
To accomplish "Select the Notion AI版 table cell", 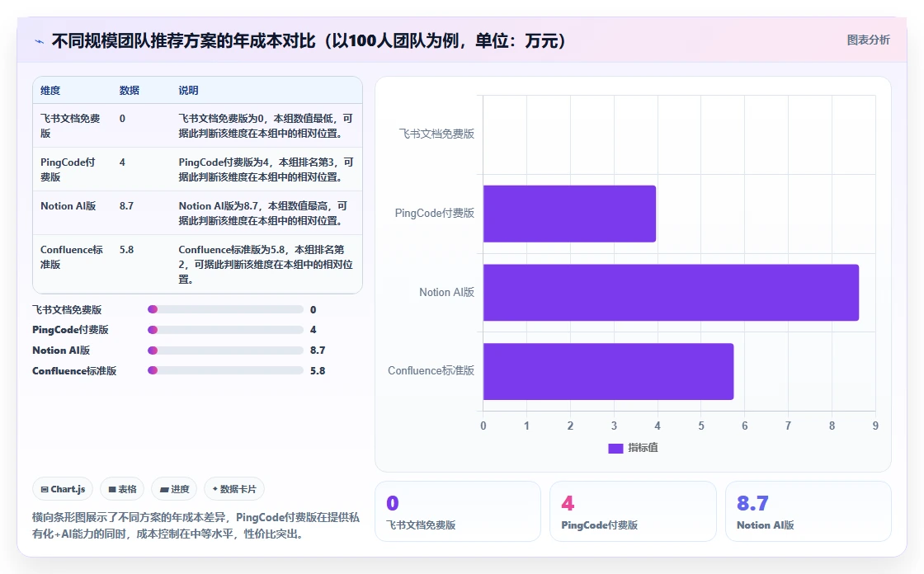I will point(68,205).
